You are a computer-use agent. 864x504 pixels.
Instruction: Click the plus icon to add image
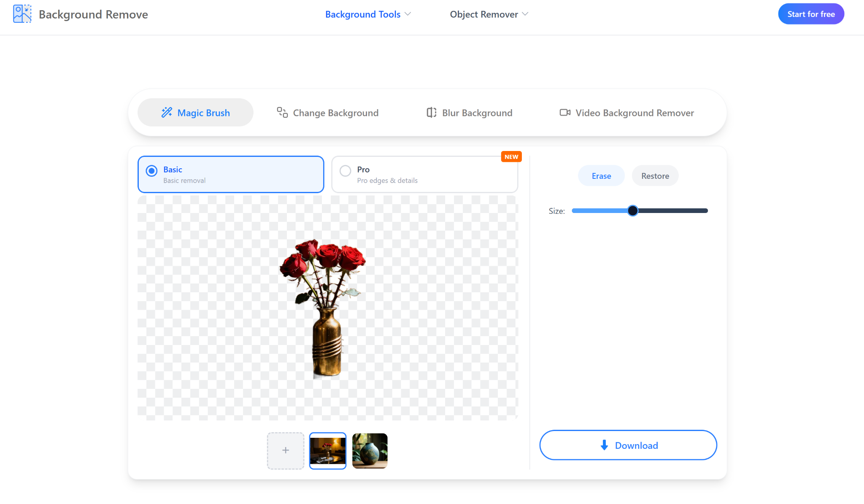point(286,450)
